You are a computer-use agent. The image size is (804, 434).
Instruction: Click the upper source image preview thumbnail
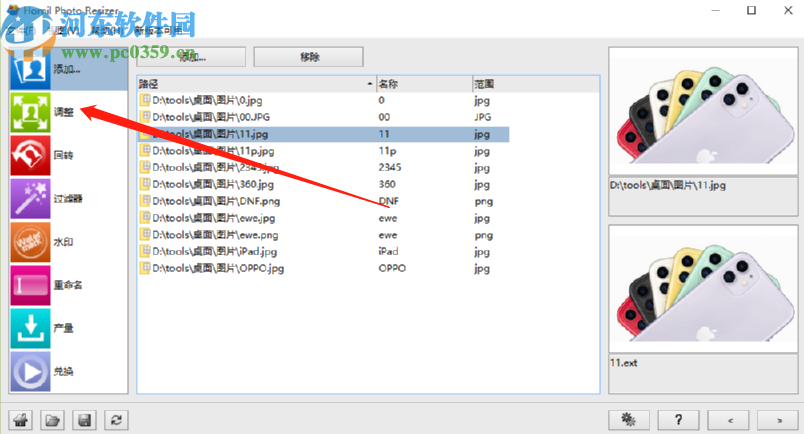(x=704, y=111)
